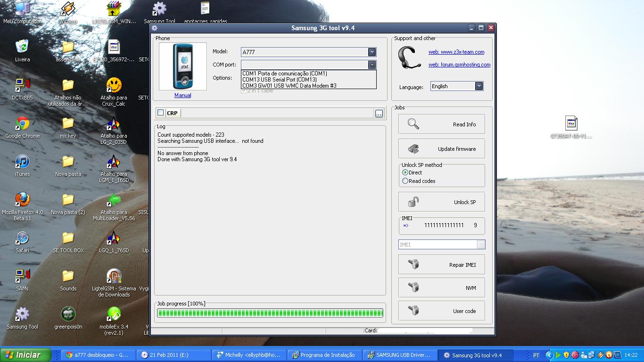Open Atalho para LGM_1_16SD shortcut
The height and width of the screenshot is (362, 644).
coord(114,168)
